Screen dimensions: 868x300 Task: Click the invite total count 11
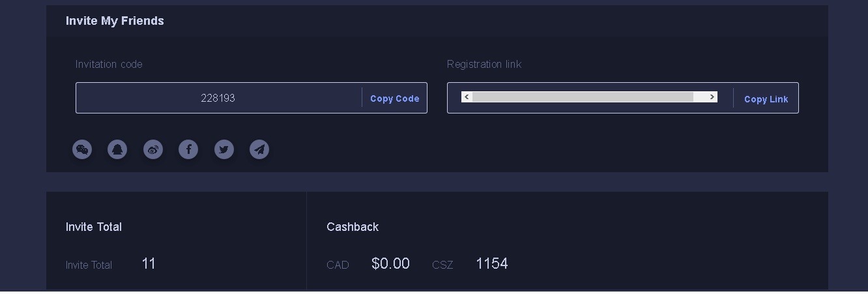[x=149, y=264]
